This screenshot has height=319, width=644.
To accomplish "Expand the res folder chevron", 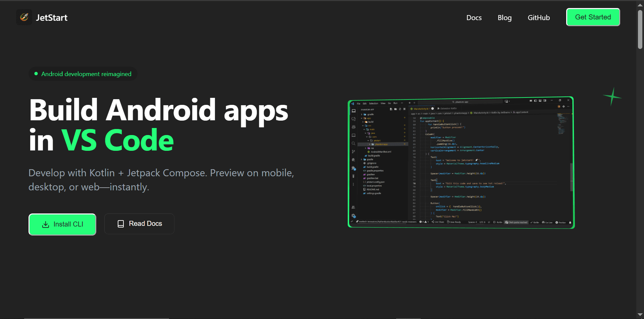I will point(366,148).
